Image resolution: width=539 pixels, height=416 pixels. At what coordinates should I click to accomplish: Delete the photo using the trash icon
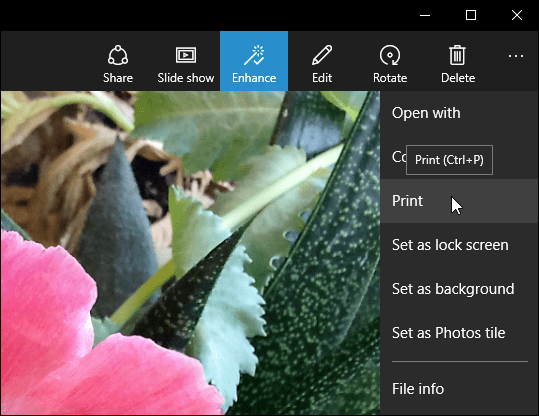(458, 62)
